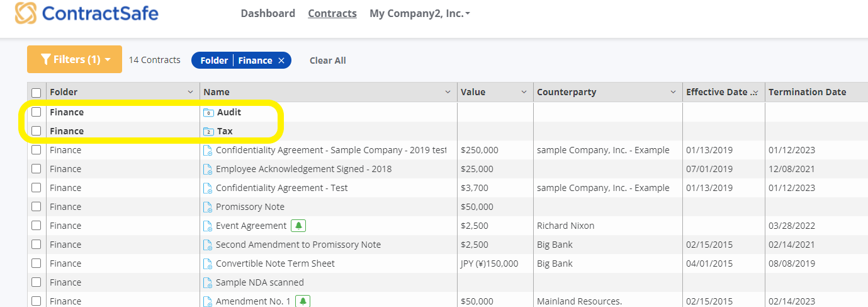
Task: Click the Promissory Note document icon
Action: coord(208,207)
